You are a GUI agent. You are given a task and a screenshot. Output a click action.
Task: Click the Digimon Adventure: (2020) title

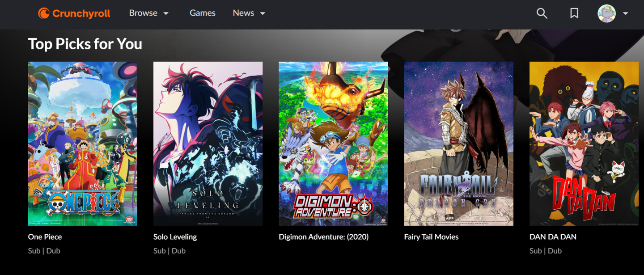[324, 237]
